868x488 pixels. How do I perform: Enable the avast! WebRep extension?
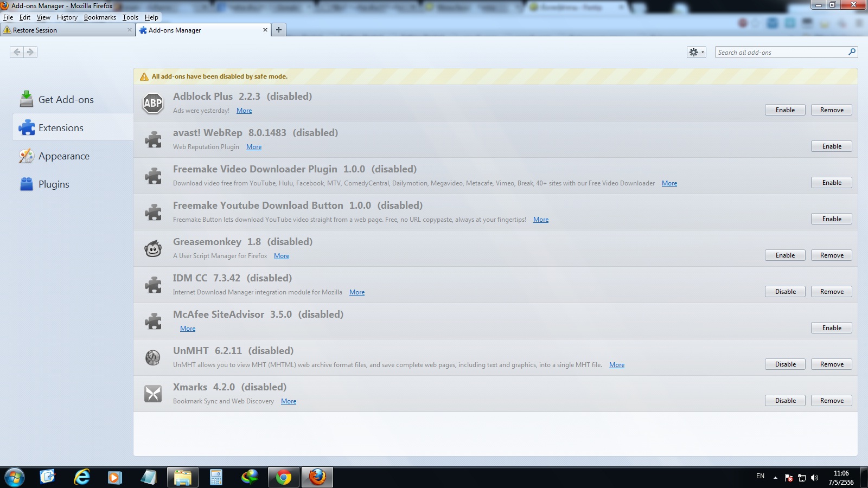pyautogui.click(x=832, y=146)
